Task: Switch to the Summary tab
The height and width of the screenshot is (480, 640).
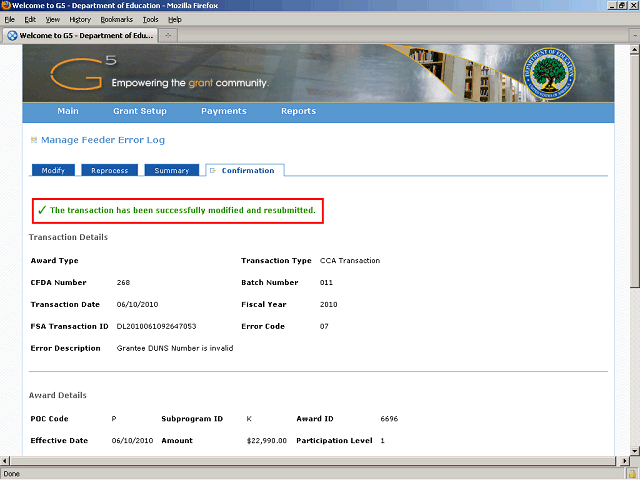Action: pos(171,170)
